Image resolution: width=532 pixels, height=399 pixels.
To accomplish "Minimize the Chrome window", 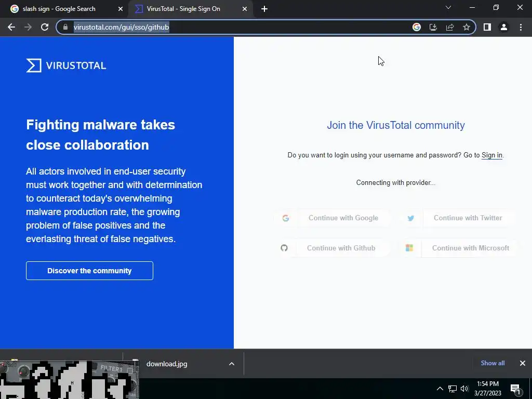I will point(472,7).
